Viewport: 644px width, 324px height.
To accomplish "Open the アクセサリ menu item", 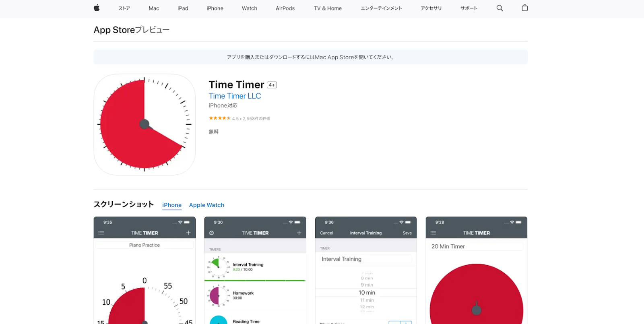I will [431, 8].
